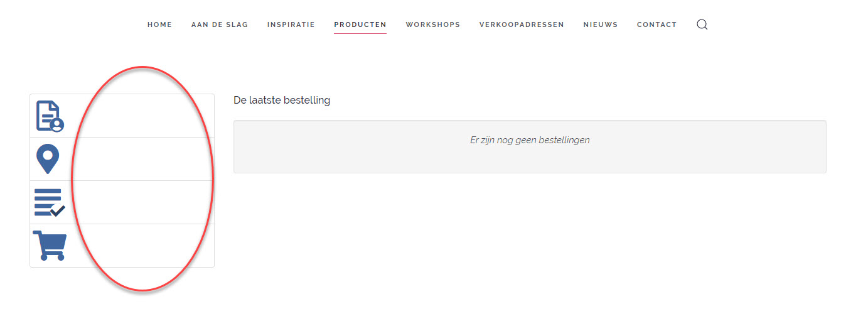The width and height of the screenshot is (868, 321).
Task: Open the Producten menu item
Action: tap(360, 24)
